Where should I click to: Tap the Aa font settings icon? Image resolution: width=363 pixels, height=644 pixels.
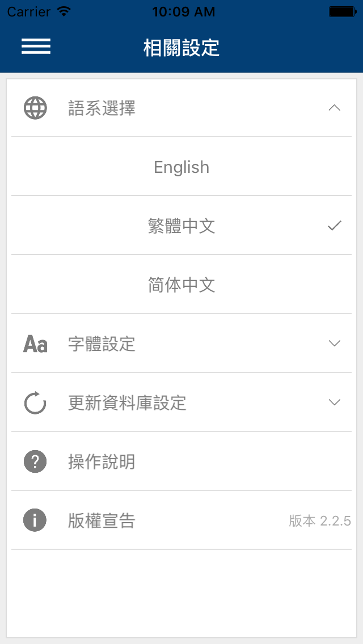pyautogui.click(x=35, y=344)
